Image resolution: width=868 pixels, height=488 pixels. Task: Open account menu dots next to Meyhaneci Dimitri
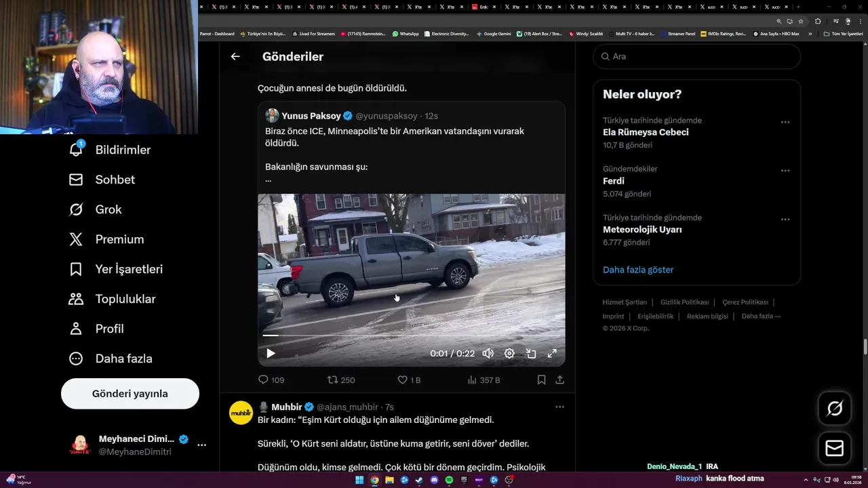tap(201, 445)
